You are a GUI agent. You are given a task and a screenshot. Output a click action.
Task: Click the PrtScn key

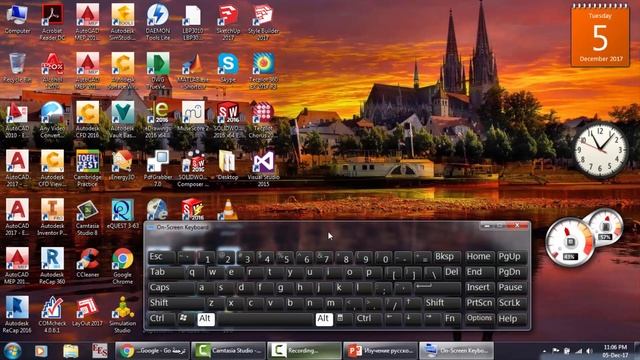pyautogui.click(x=479, y=303)
